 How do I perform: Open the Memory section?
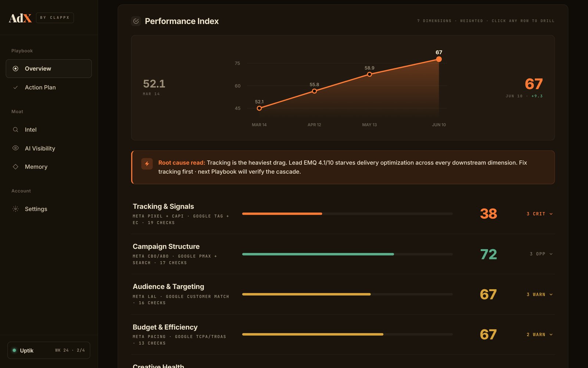[x=49, y=167]
